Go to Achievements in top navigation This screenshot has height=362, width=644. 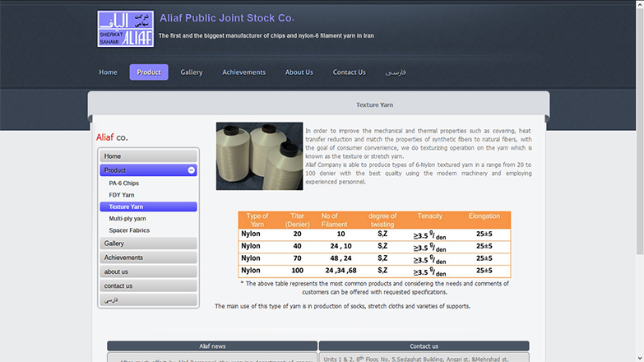(x=244, y=72)
